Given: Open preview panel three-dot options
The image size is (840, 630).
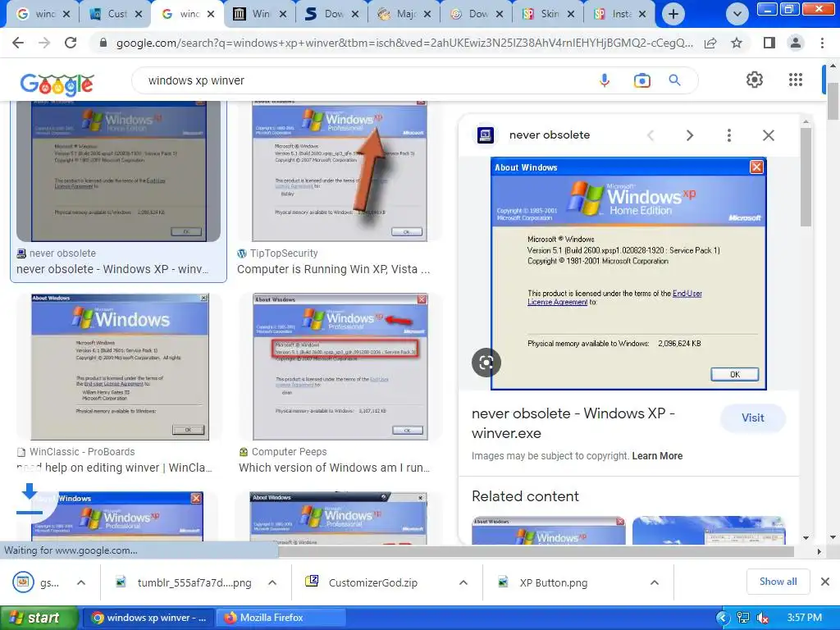Looking at the screenshot, I should click(x=728, y=135).
